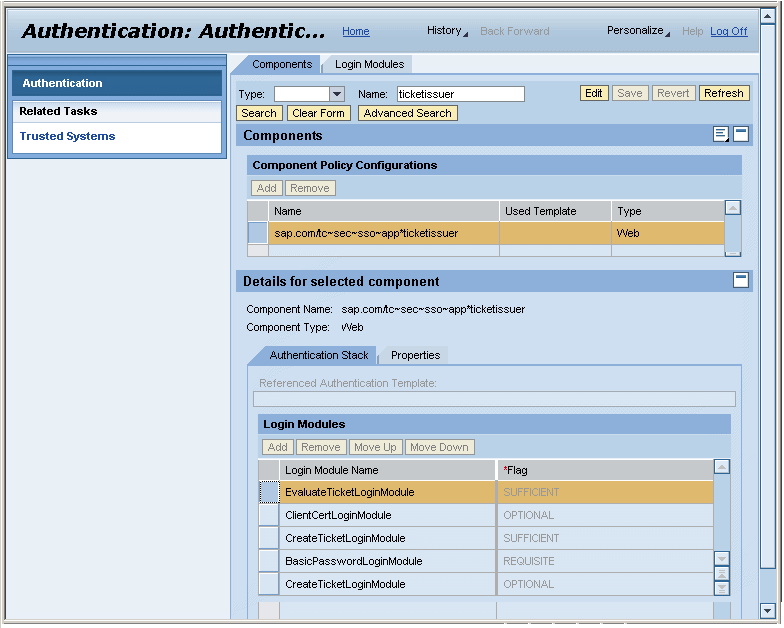Collapse the Details for selected component tray
This screenshot has width=784, height=628.
(741, 281)
